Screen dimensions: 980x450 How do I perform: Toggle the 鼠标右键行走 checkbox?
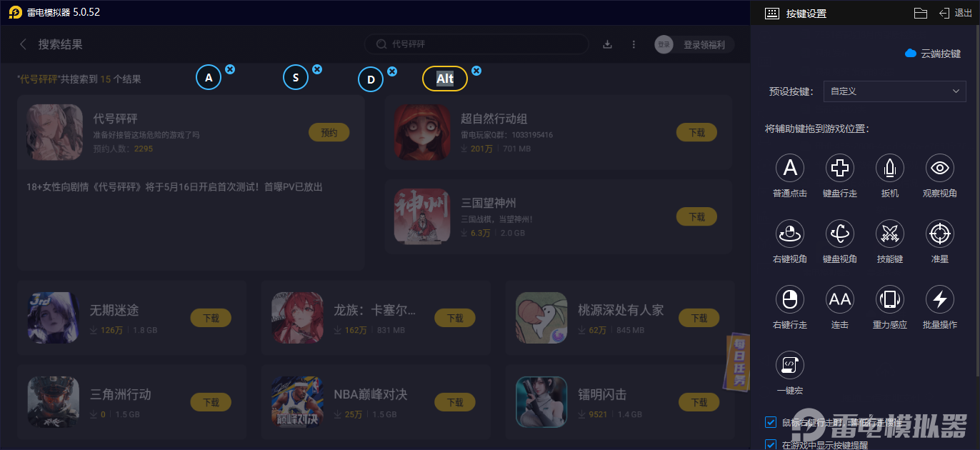[771, 422]
